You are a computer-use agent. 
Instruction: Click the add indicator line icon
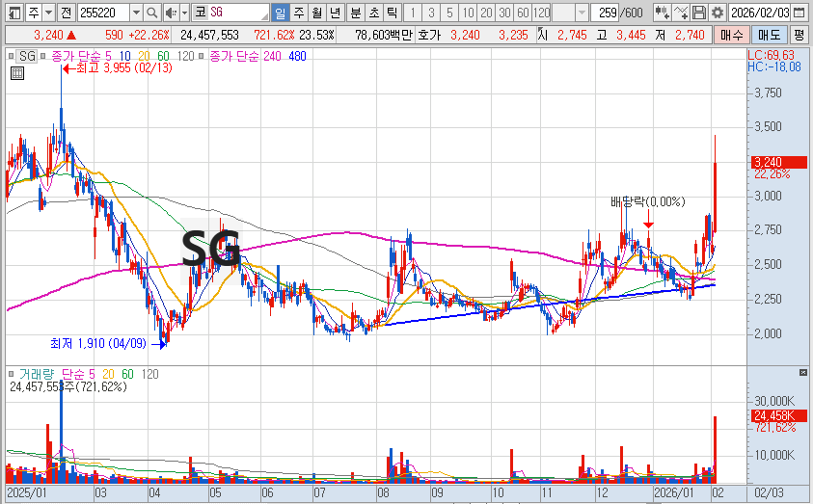pyautogui.click(x=681, y=13)
